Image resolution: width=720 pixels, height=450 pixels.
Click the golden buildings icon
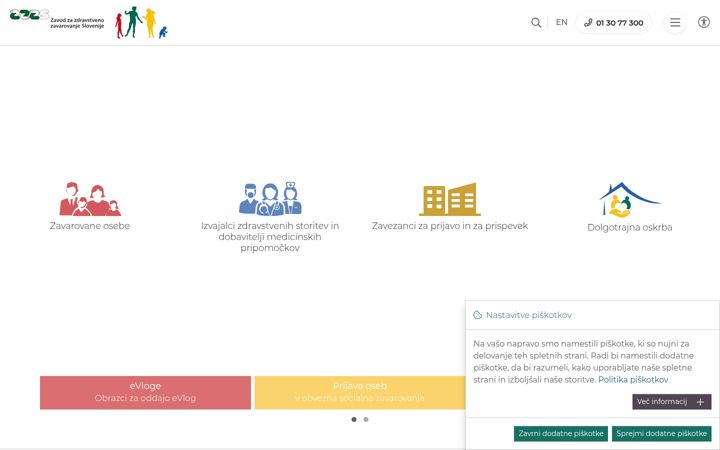(x=450, y=199)
